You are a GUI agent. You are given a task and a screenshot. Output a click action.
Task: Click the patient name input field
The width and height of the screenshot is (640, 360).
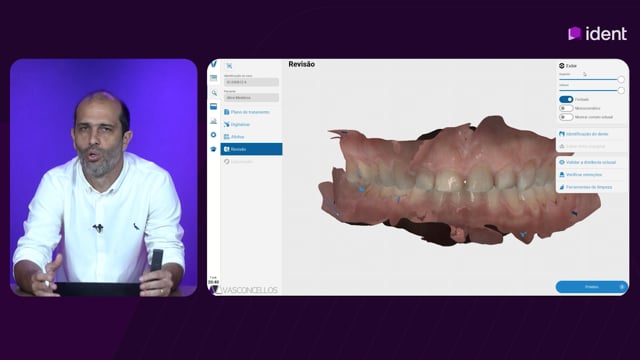pyautogui.click(x=251, y=98)
